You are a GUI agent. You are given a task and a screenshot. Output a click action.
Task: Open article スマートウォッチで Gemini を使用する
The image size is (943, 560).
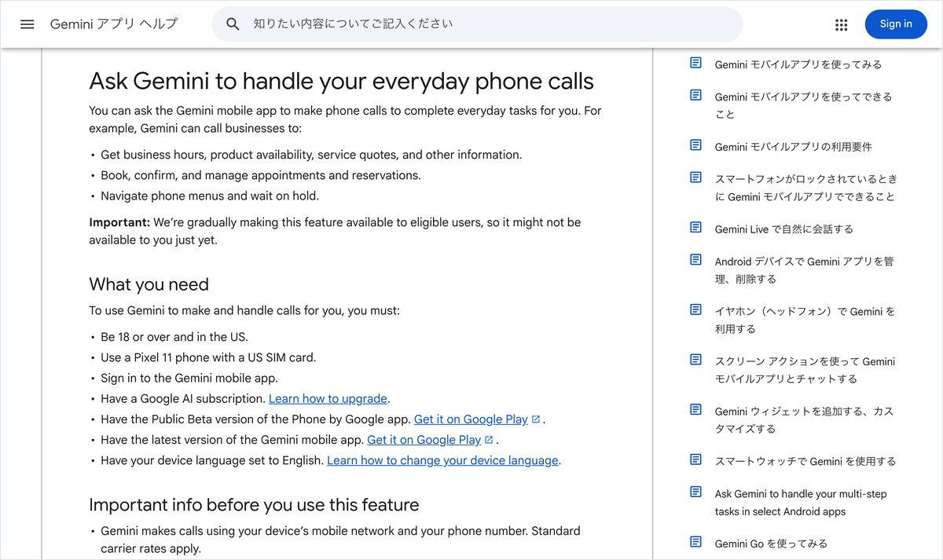[805, 462]
